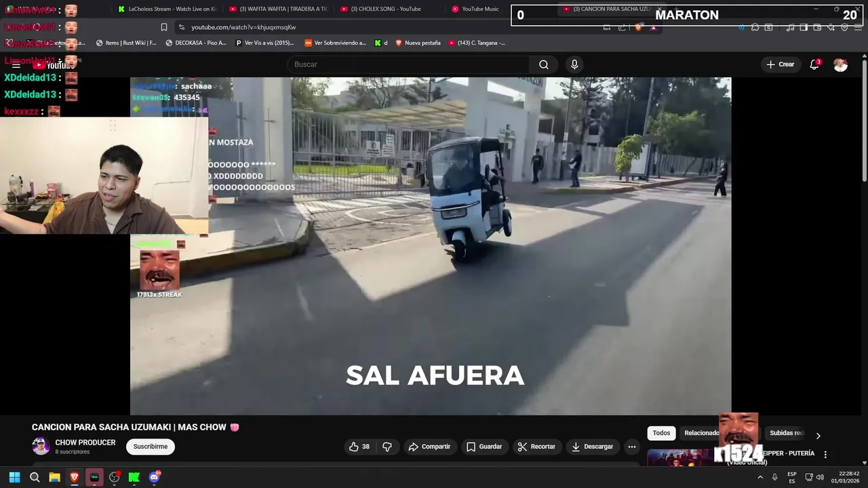The image size is (868, 488).
Task: Click the address bar URL
Action: pos(243,27)
